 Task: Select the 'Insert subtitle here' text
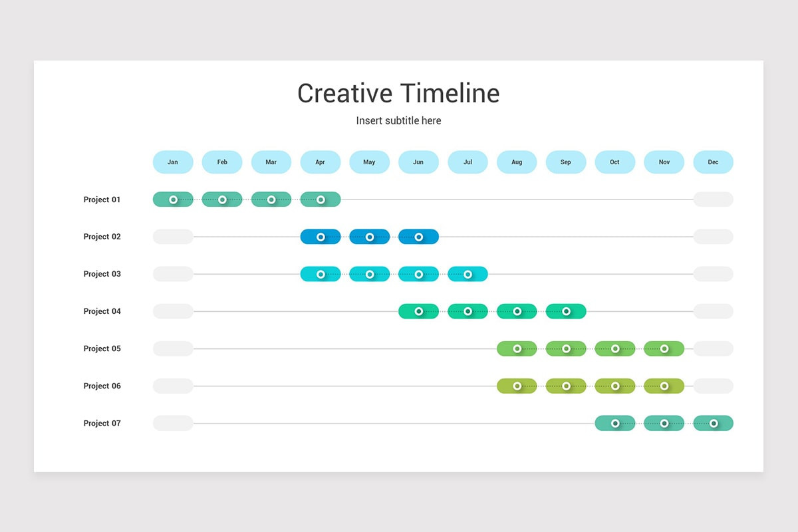click(x=398, y=121)
